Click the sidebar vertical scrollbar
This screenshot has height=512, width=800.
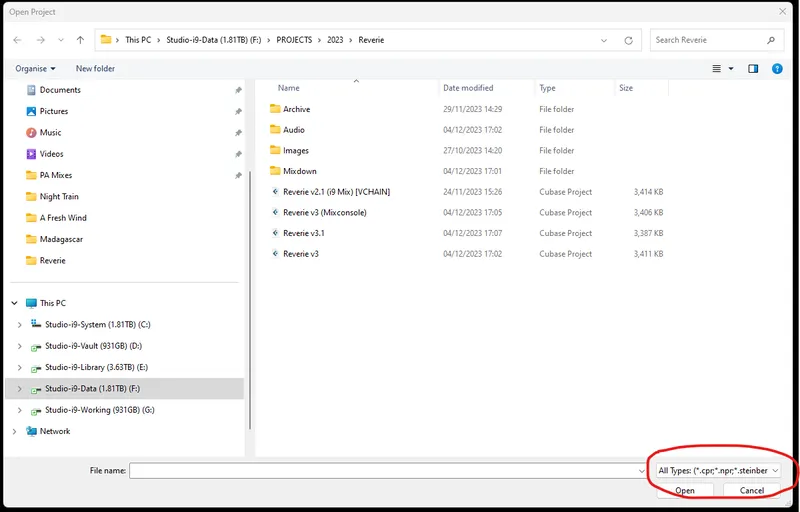pos(249,299)
